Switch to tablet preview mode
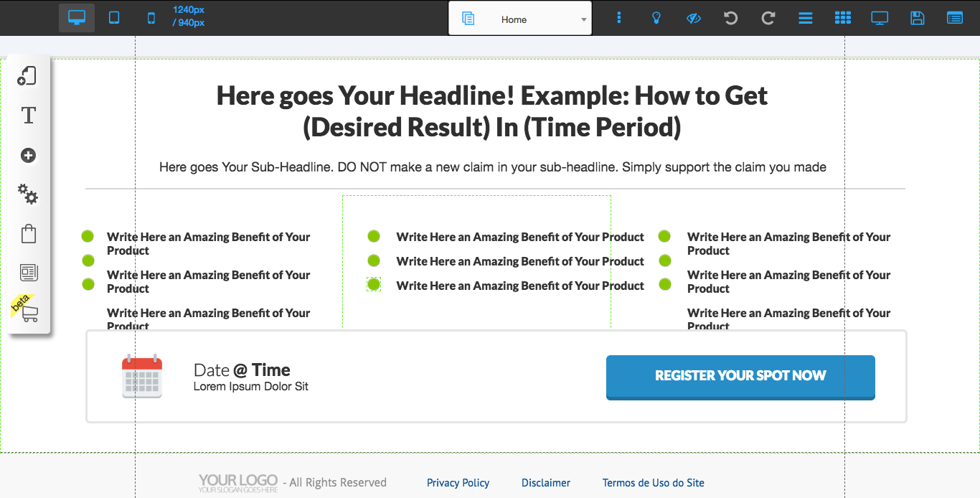980x498 pixels. click(x=114, y=18)
